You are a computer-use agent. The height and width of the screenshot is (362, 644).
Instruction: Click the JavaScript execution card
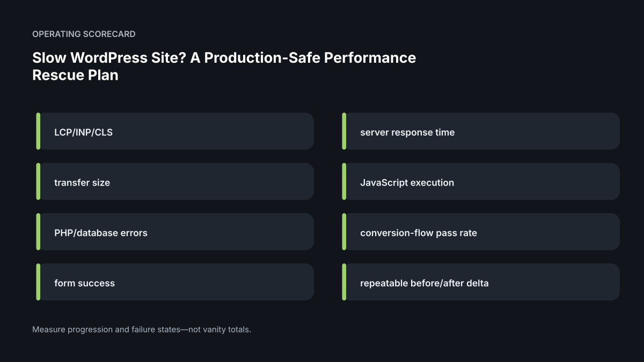click(x=481, y=181)
